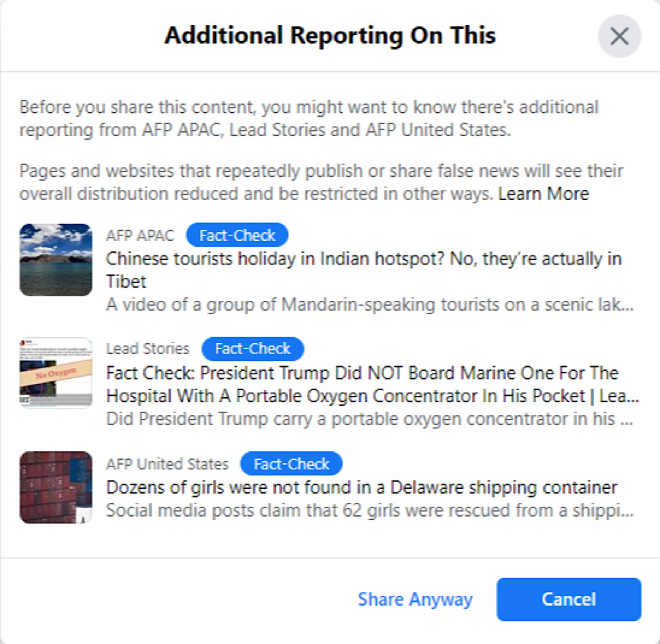Open the Trump Marine One oxygen headline

click(x=372, y=384)
